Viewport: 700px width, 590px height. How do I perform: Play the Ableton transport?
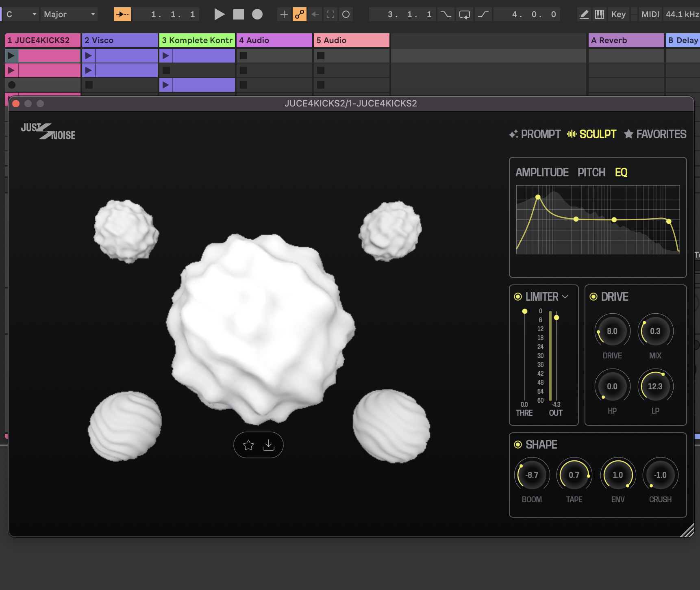click(x=220, y=15)
